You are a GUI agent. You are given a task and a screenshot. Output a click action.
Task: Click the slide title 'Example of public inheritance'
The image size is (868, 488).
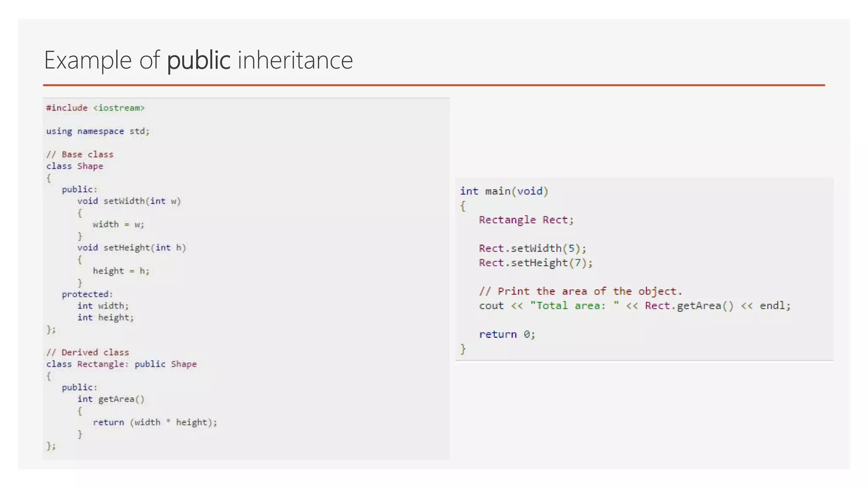point(198,60)
